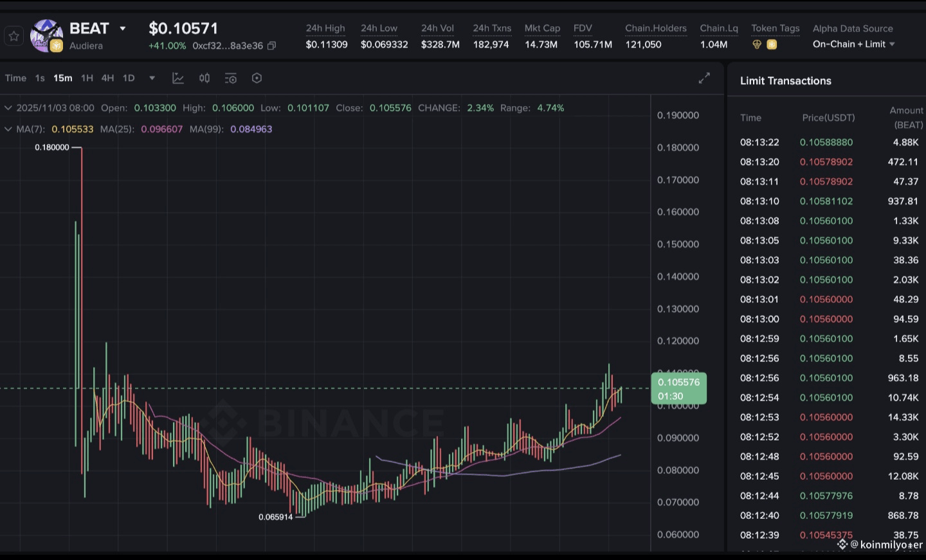Click the Audiera token name
This screenshot has height=560, width=926.
86,46
